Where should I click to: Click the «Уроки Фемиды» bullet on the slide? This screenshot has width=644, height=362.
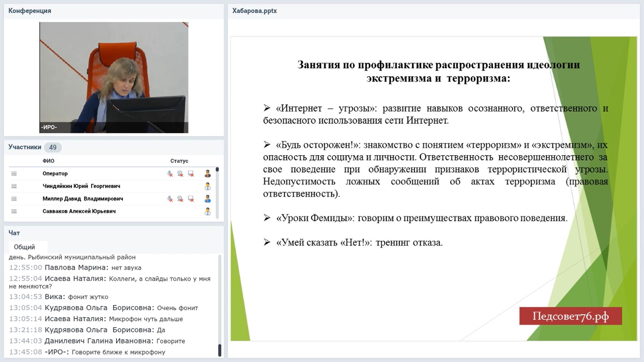[x=415, y=218]
